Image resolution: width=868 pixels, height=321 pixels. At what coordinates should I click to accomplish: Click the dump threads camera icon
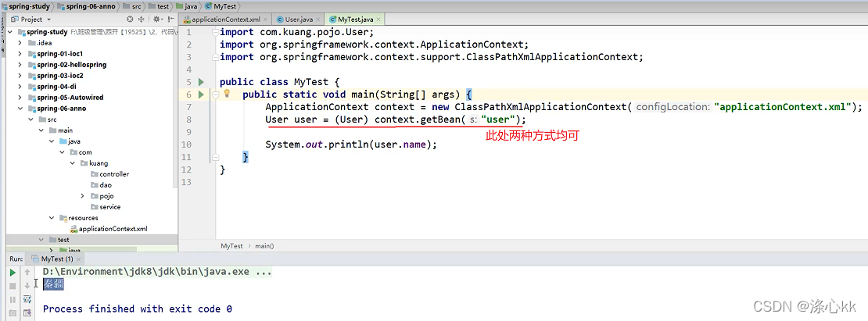13,312
